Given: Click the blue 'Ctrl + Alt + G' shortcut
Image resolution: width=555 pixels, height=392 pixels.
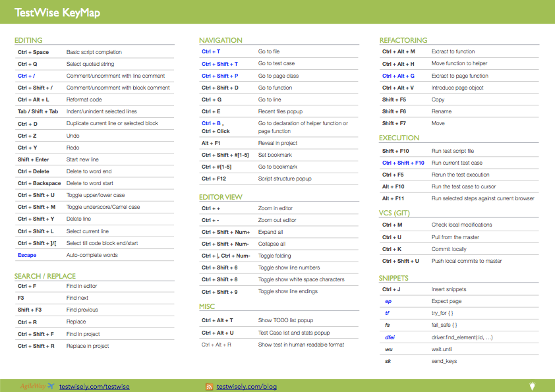Looking at the screenshot, I should [398, 76].
